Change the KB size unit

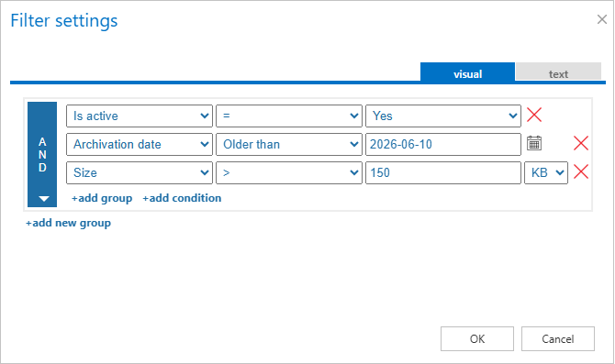[x=546, y=172]
